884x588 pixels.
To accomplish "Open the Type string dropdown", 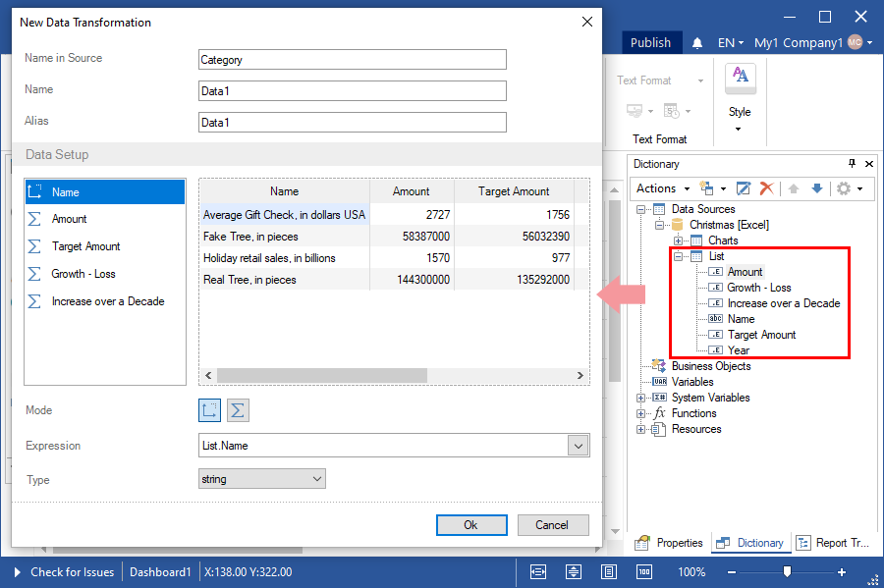I will [x=316, y=479].
